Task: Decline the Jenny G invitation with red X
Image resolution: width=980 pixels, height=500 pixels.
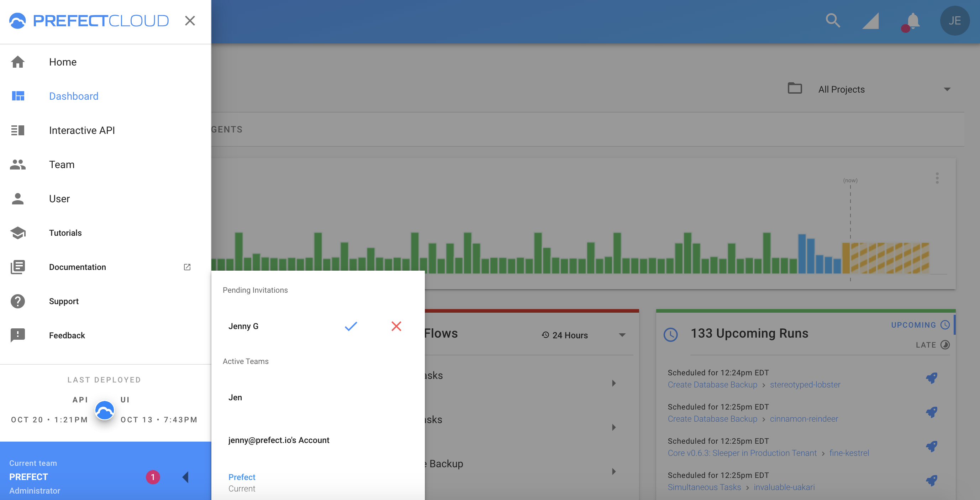Action: coord(396,326)
